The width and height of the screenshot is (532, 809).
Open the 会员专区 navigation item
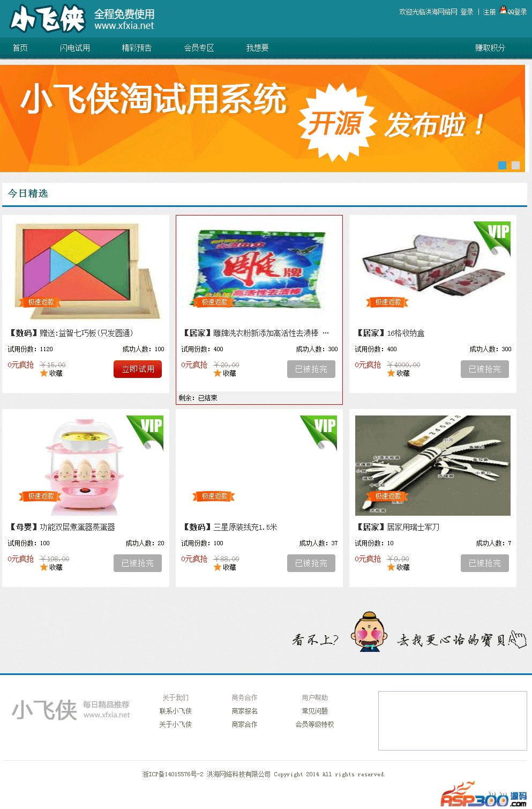click(x=199, y=48)
